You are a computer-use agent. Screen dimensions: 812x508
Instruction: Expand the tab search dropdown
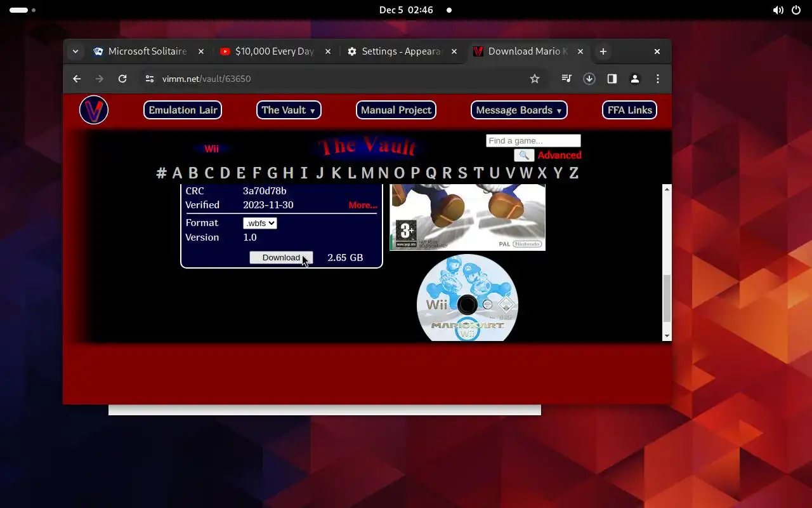(x=75, y=51)
